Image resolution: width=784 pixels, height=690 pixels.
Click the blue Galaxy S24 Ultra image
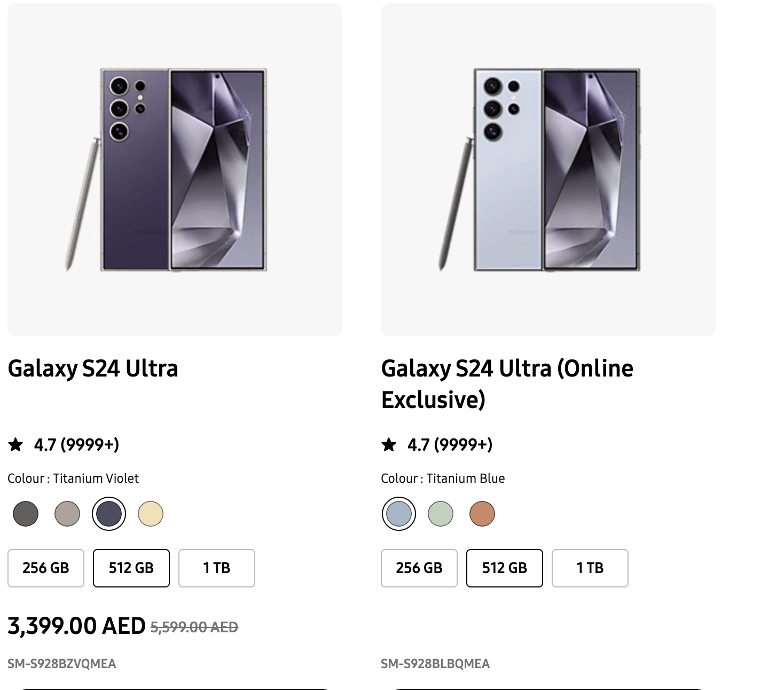coord(548,170)
